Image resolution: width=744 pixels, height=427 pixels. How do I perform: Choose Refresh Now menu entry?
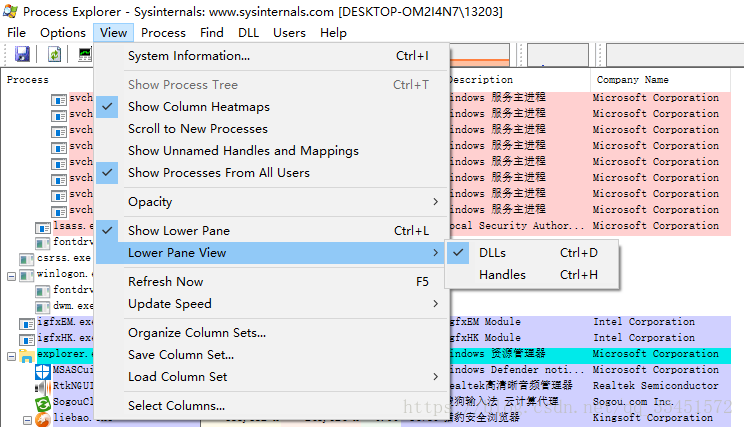click(272, 282)
